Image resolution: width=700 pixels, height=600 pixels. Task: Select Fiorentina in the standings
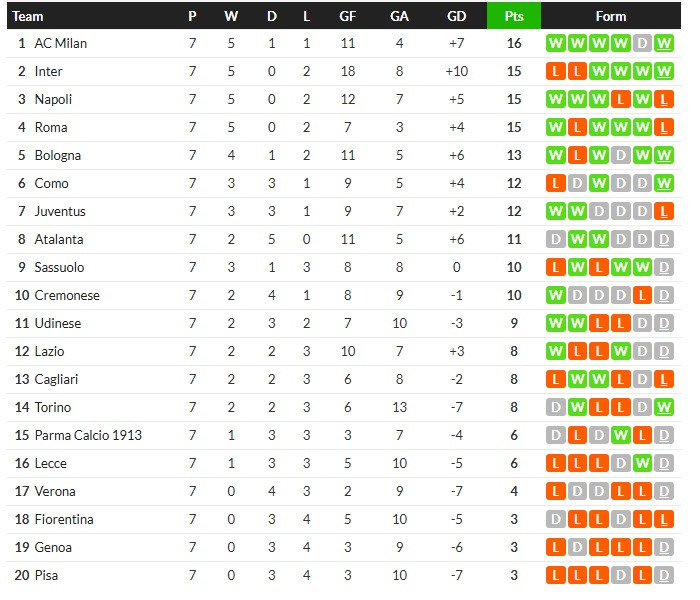pyautogui.click(x=64, y=520)
